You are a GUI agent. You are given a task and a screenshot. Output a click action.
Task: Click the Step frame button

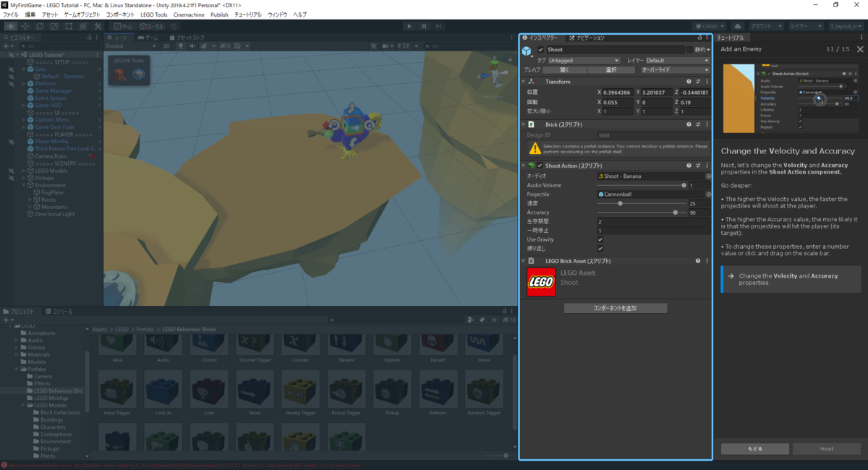pos(438,26)
